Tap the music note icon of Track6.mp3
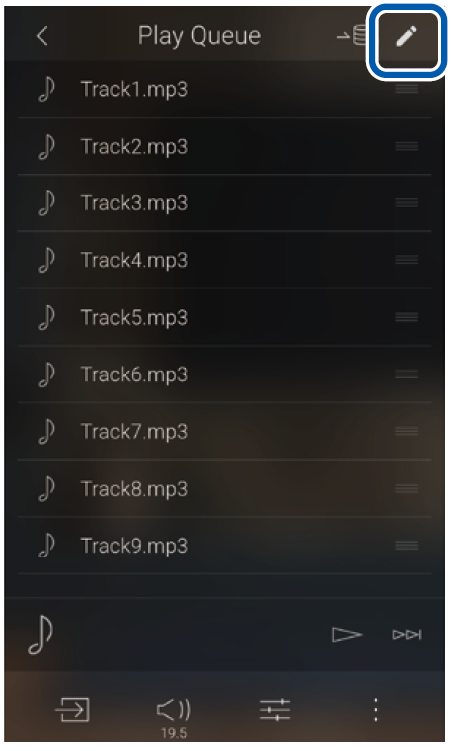 click(46, 374)
